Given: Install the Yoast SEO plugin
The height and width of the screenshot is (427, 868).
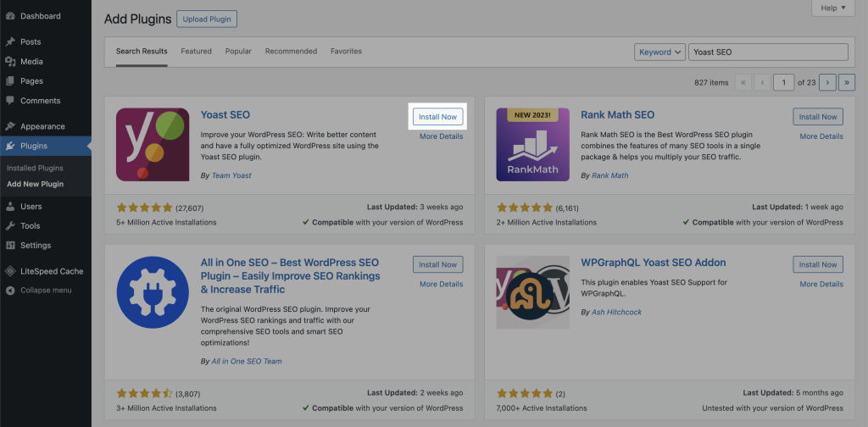Looking at the screenshot, I should coord(437,117).
